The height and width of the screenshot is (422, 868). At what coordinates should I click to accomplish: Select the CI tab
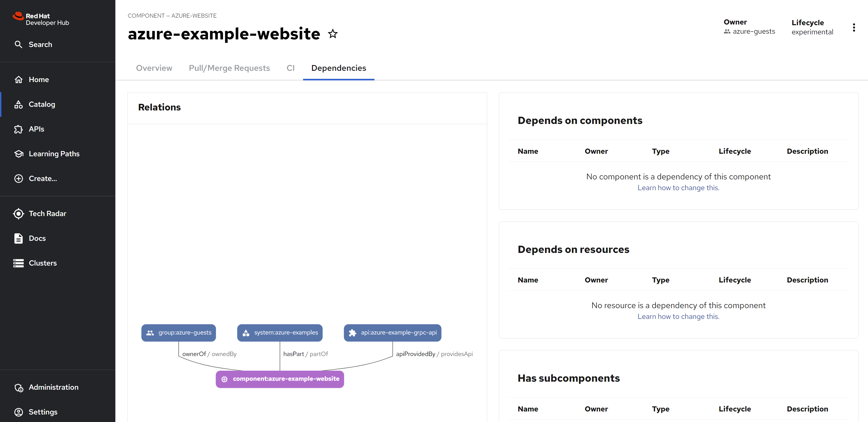(x=290, y=68)
